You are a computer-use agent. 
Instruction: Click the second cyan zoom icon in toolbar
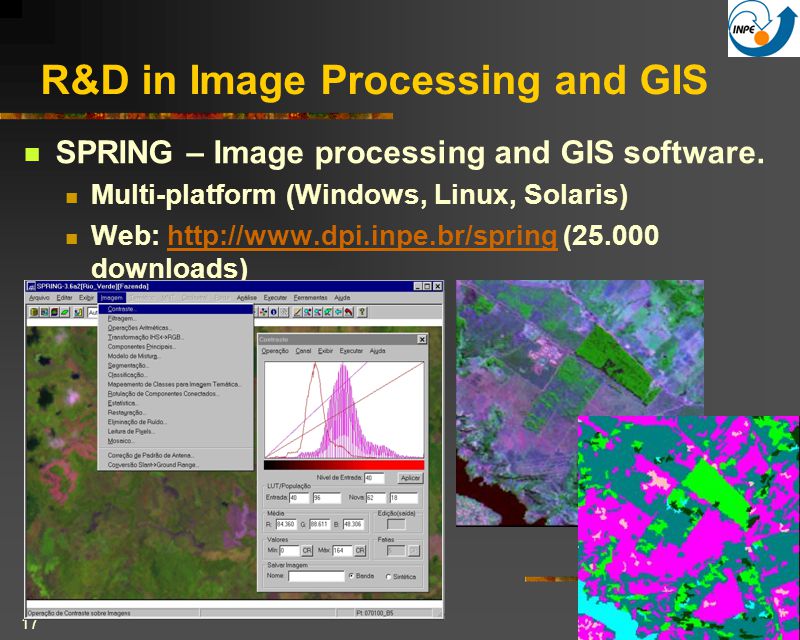coord(317,312)
